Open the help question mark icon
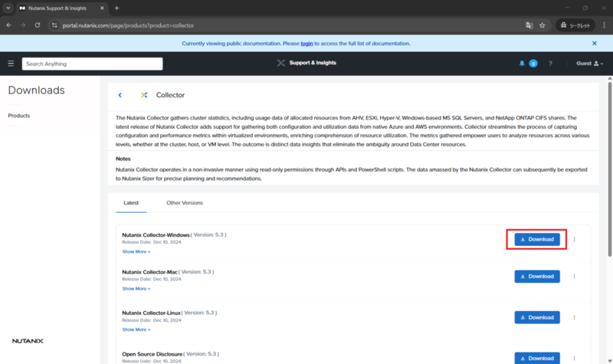The image size is (613, 364). pos(550,64)
